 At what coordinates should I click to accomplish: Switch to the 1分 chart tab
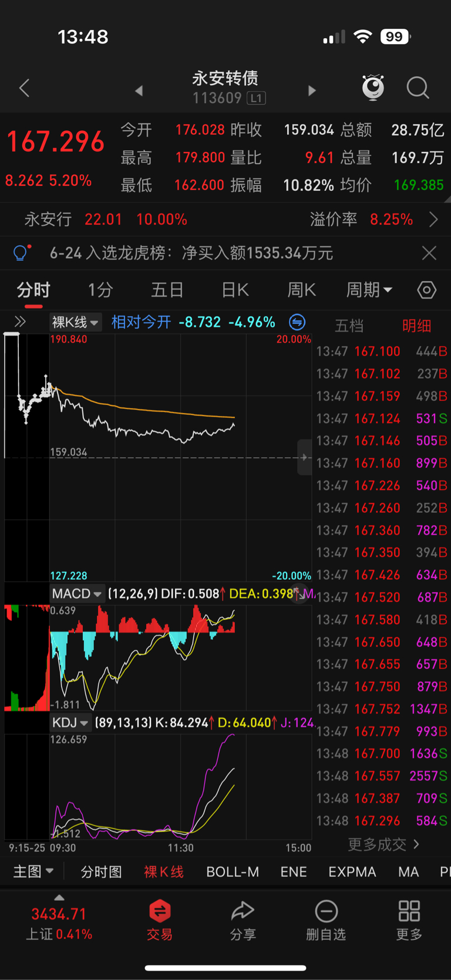(100, 290)
